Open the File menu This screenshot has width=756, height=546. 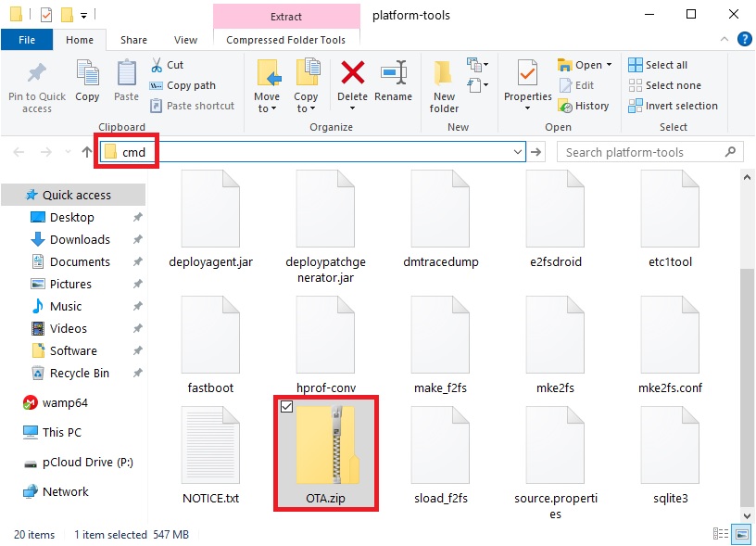[27, 40]
